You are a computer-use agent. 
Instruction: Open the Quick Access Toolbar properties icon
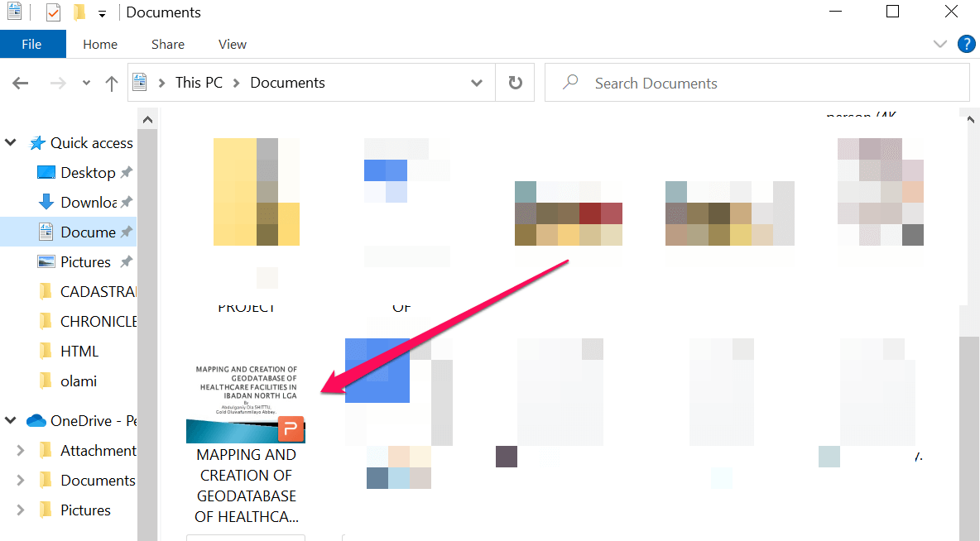point(15,12)
